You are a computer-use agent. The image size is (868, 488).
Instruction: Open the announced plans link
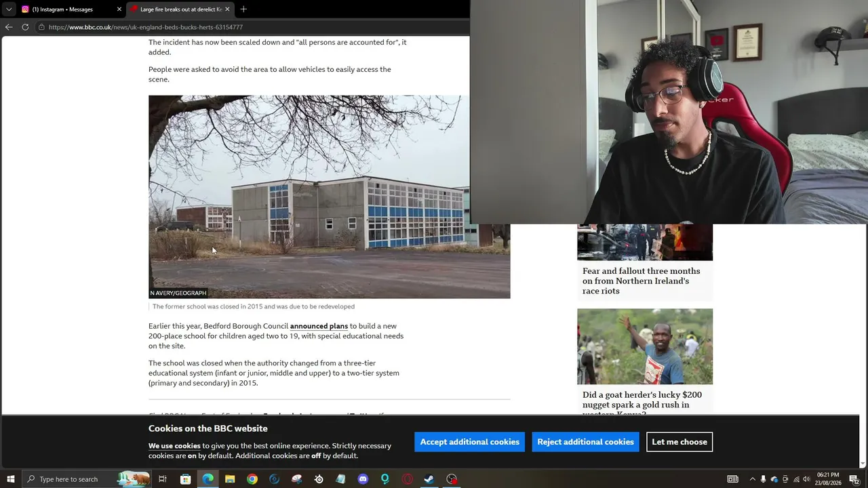(319, 326)
